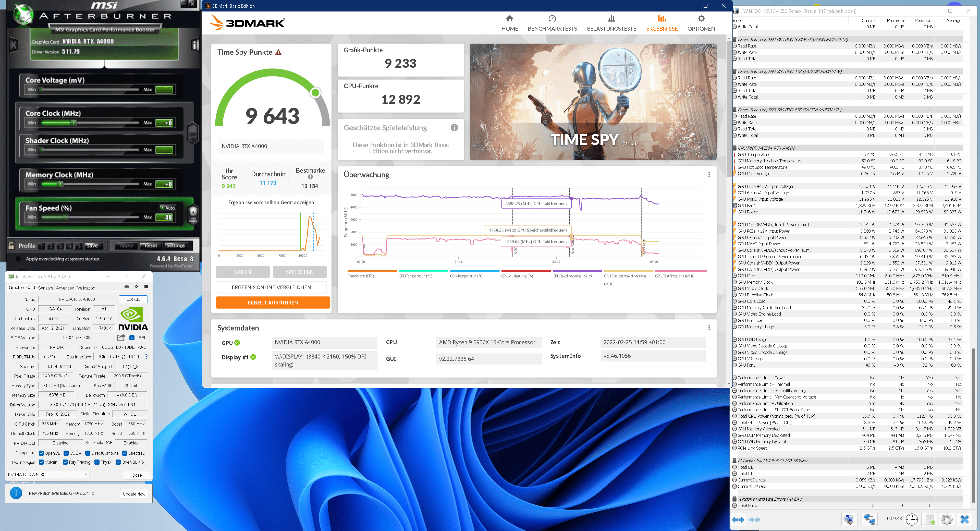
Task: Adjust the Memory Clock slider handle
Action: (x=60, y=184)
